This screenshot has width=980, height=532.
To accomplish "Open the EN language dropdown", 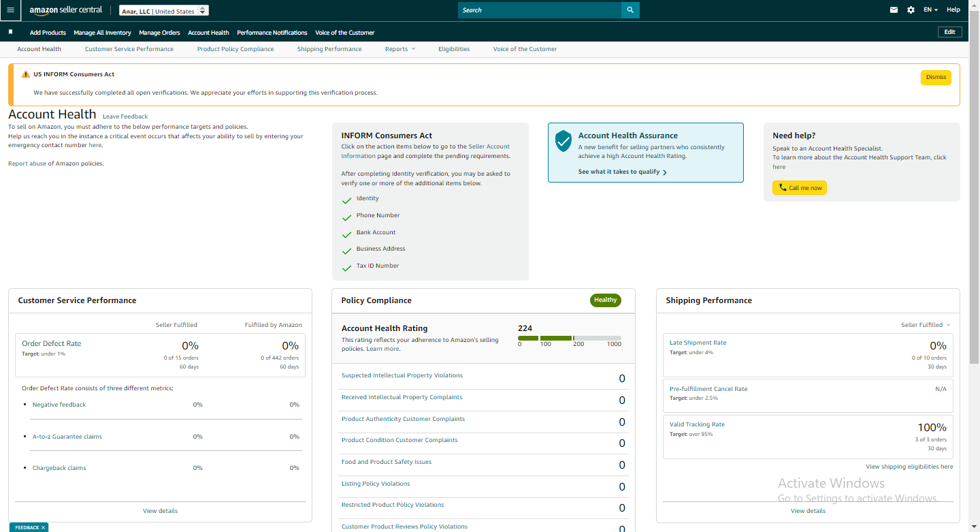I will click(x=930, y=10).
